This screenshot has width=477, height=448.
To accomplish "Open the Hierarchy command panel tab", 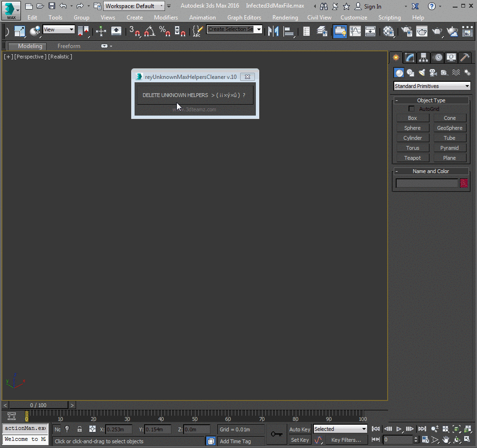I will 423,58.
